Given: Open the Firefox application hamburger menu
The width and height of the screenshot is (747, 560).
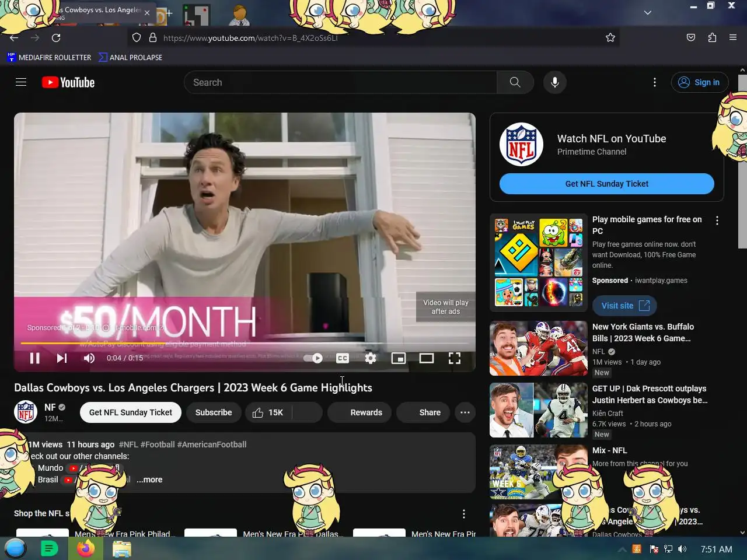Looking at the screenshot, I should [x=733, y=37].
